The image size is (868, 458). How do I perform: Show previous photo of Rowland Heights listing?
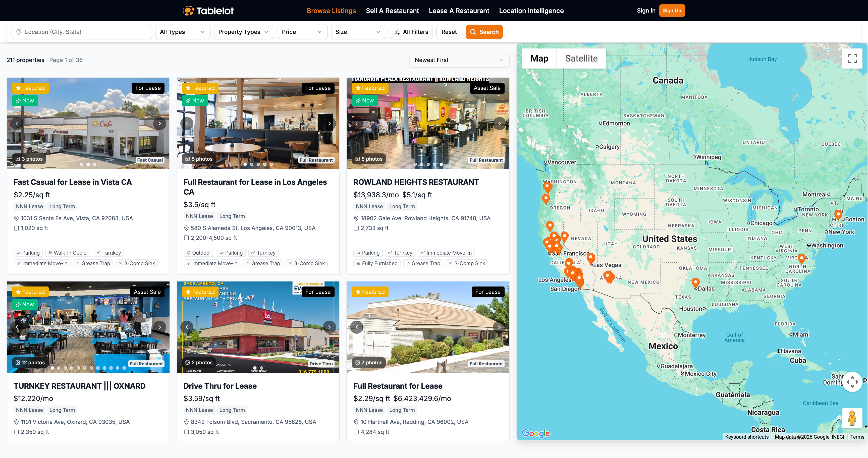point(356,124)
